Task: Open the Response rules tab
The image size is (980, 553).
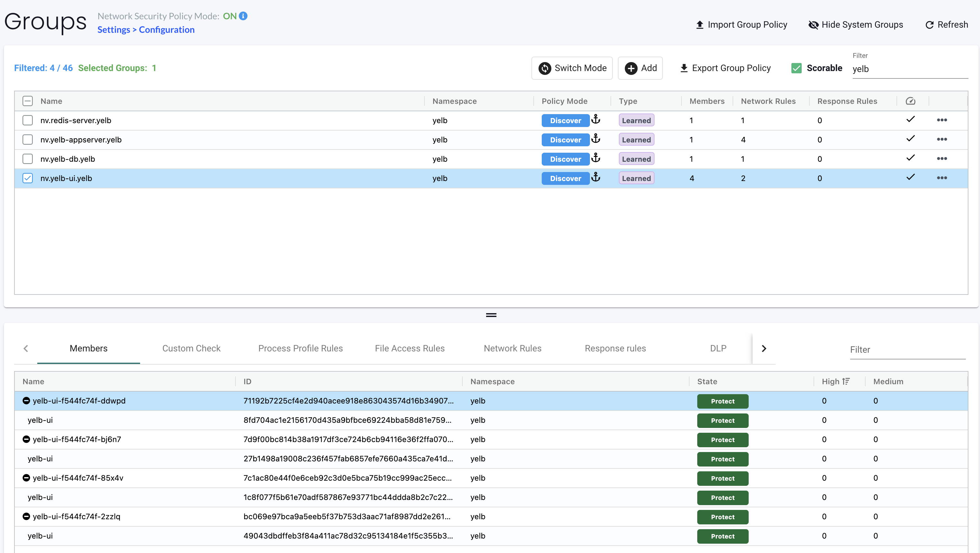Action: (615, 348)
